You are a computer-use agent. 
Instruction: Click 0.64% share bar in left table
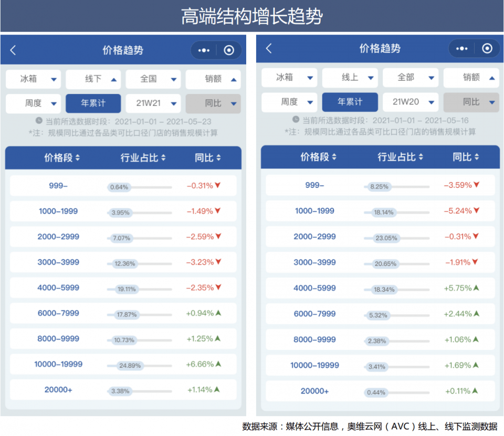click(140, 187)
